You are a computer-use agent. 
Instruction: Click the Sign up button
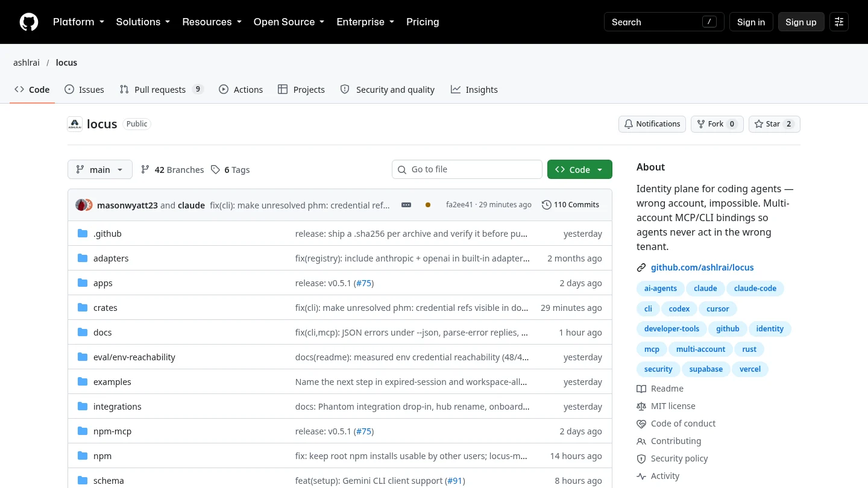coord(801,22)
